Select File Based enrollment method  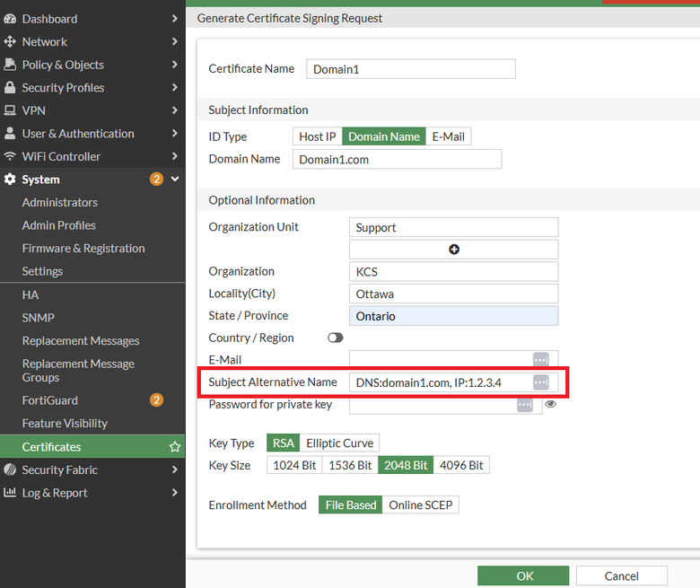(x=350, y=505)
